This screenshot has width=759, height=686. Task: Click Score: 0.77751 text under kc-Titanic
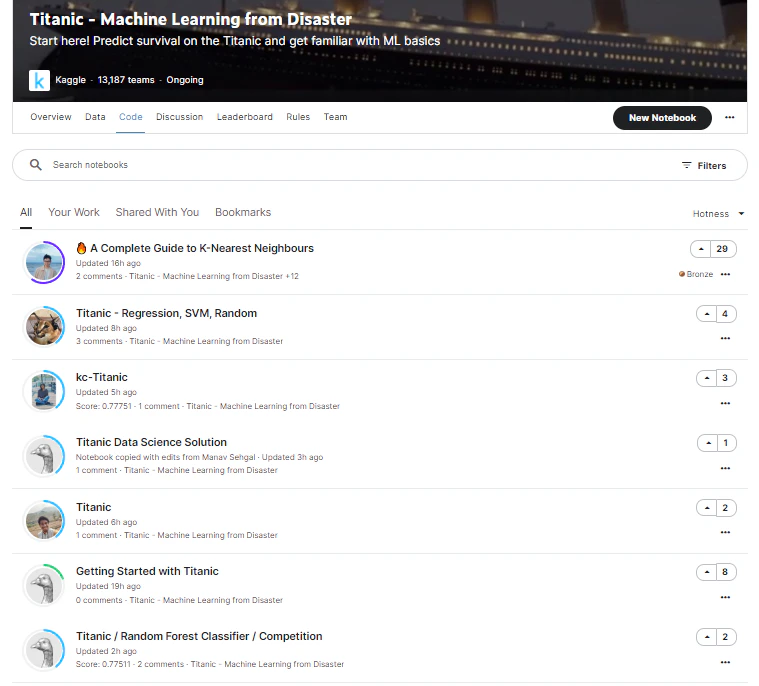104,406
